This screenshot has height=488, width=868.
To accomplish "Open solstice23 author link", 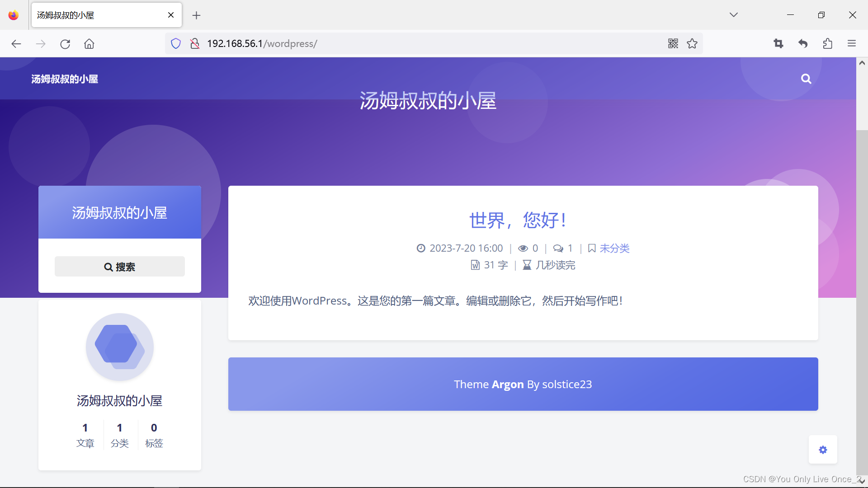I will pyautogui.click(x=567, y=384).
